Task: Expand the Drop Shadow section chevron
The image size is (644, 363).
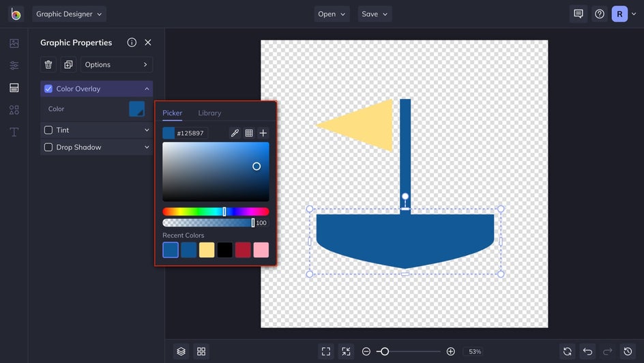Action: (147, 147)
